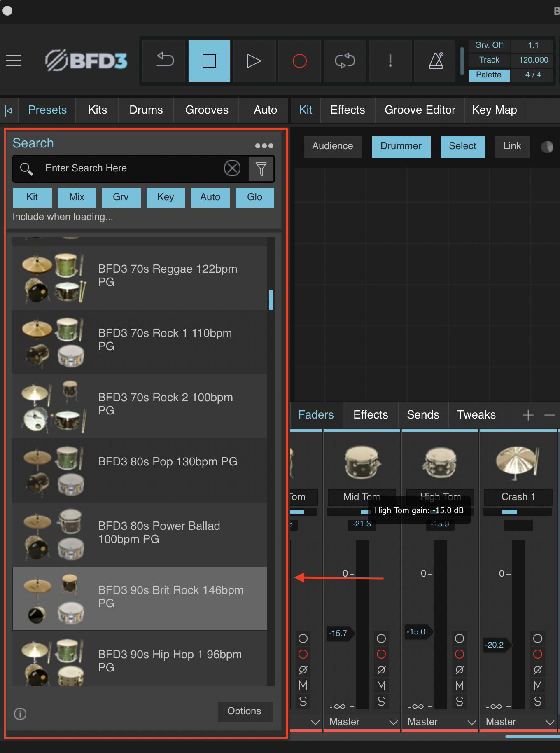
Task: Toggle the loop playback icon
Action: (x=345, y=61)
